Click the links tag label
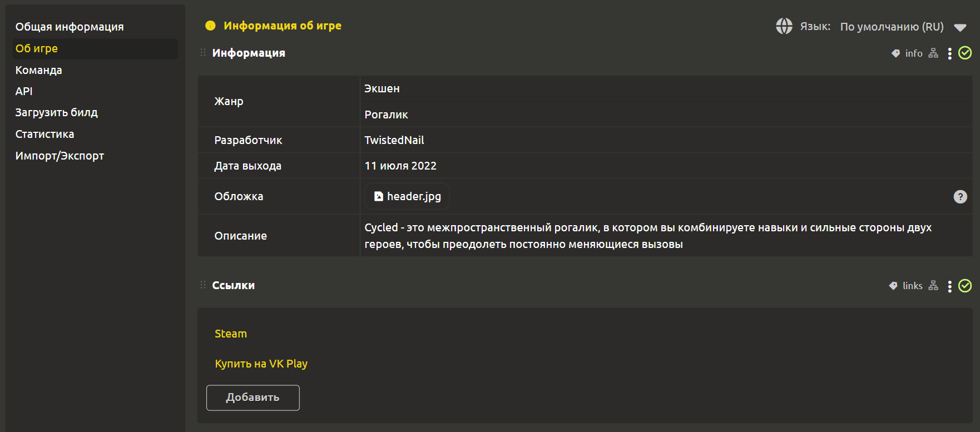The image size is (980, 432). click(913, 286)
